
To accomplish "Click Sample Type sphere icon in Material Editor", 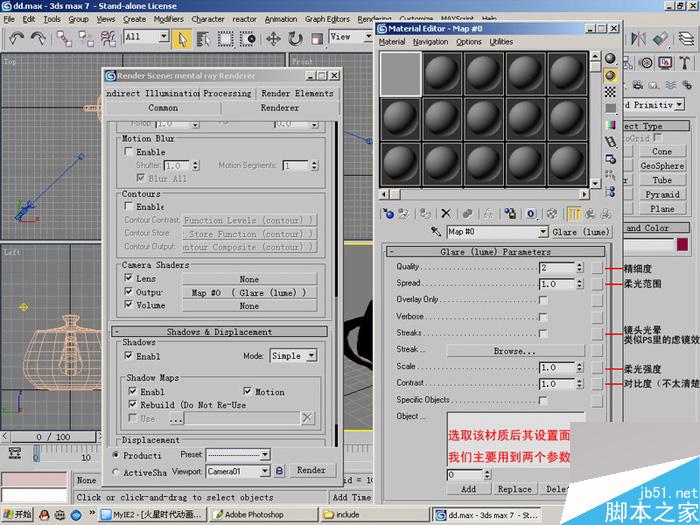I will tap(610, 58).
